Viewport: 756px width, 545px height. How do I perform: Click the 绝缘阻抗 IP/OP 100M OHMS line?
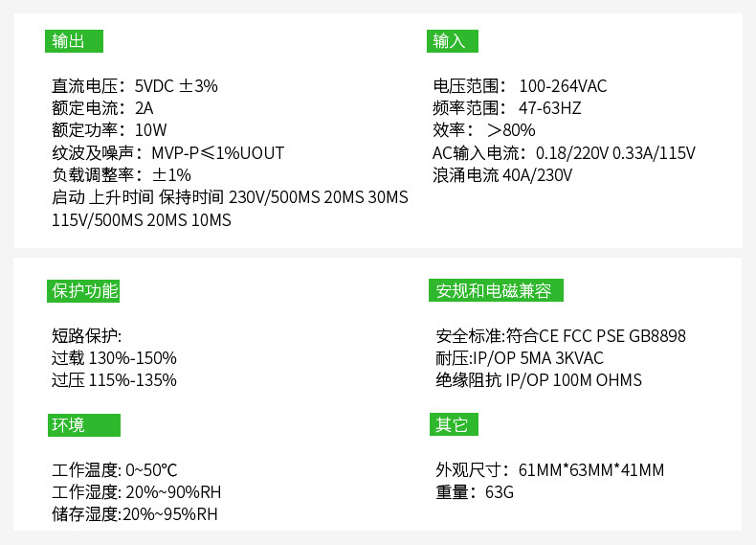tap(539, 380)
